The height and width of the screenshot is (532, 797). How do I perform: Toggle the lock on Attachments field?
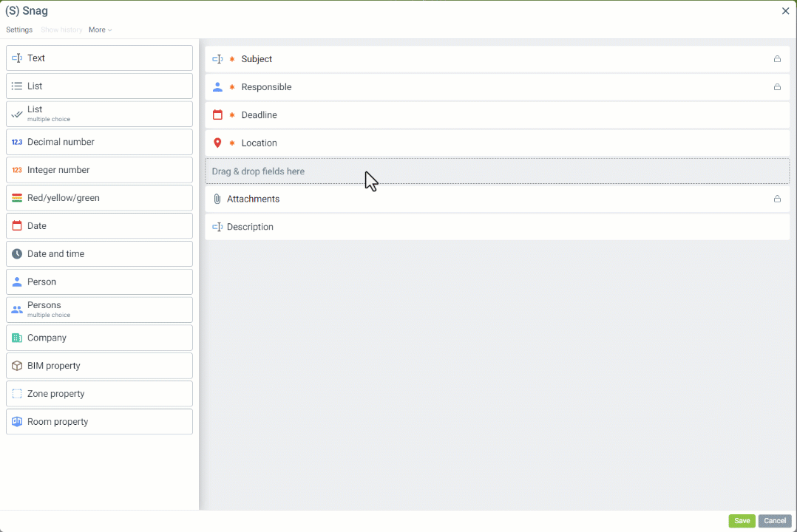click(777, 199)
